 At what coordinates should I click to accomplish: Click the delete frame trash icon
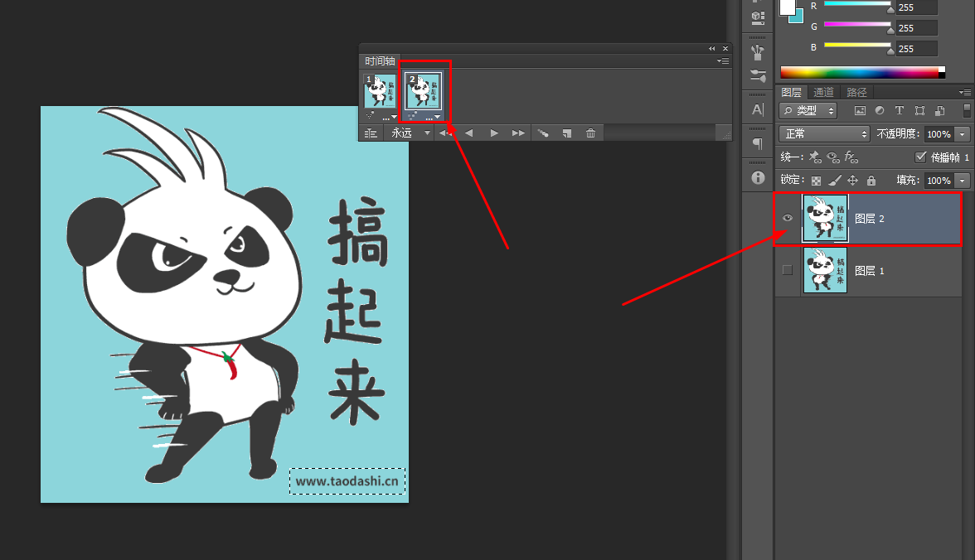click(x=591, y=133)
